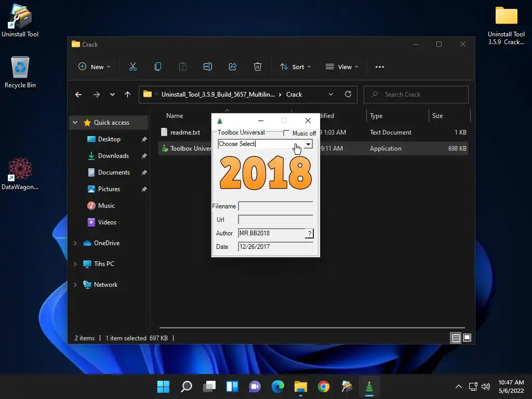Open Downloads in Quick access
The image size is (532, 399).
click(x=113, y=156)
